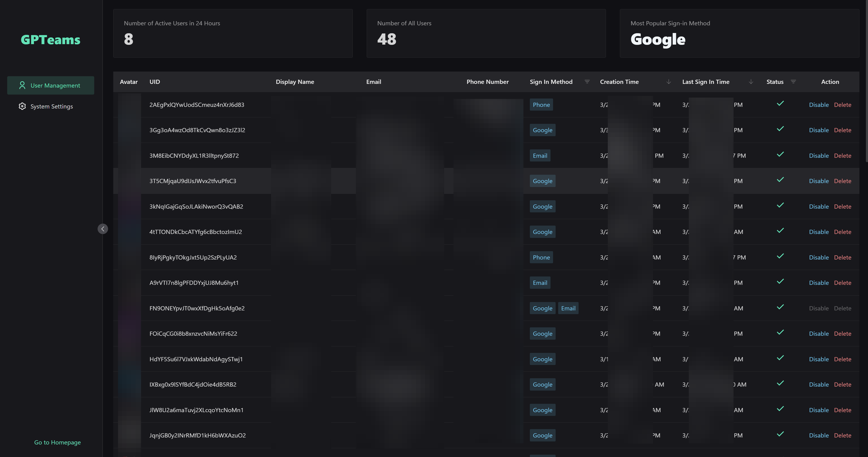Image resolution: width=868 pixels, height=457 pixels.
Task: Click the GPTeams logo icon
Action: pos(51,39)
